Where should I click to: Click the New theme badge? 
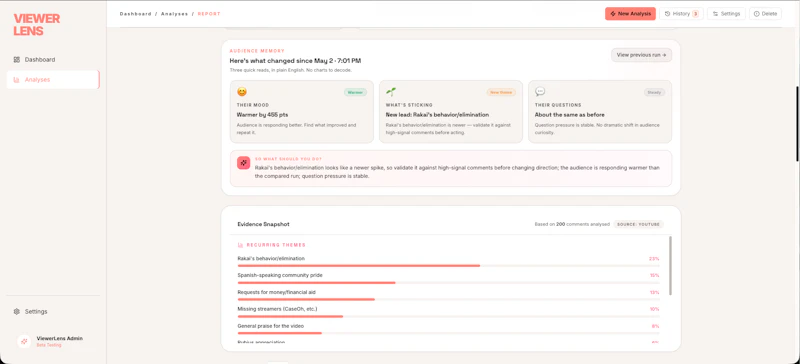coord(501,92)
